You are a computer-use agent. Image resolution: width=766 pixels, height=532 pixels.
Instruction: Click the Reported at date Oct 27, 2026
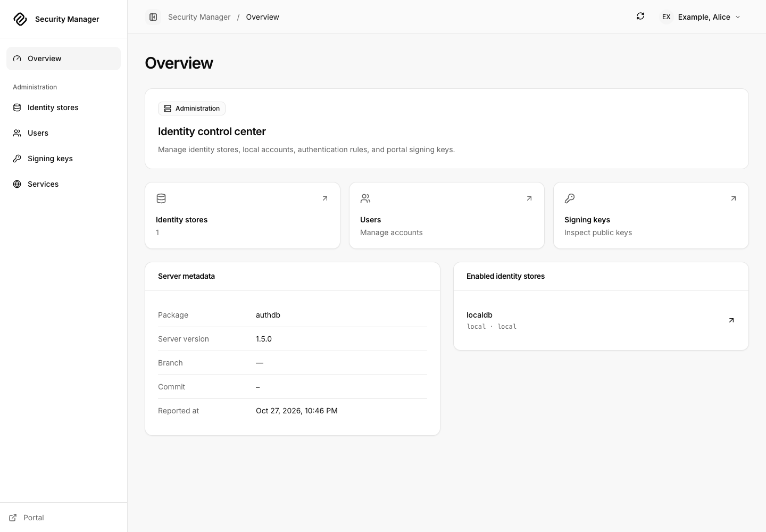(x=297, y=411)
